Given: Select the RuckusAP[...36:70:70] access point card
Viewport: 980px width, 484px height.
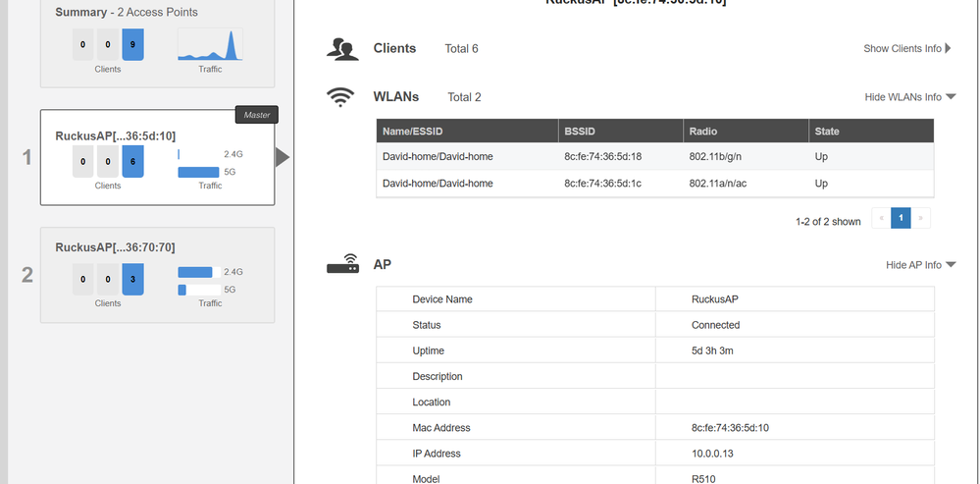Looking at the screenshot, I should point(157,247).
